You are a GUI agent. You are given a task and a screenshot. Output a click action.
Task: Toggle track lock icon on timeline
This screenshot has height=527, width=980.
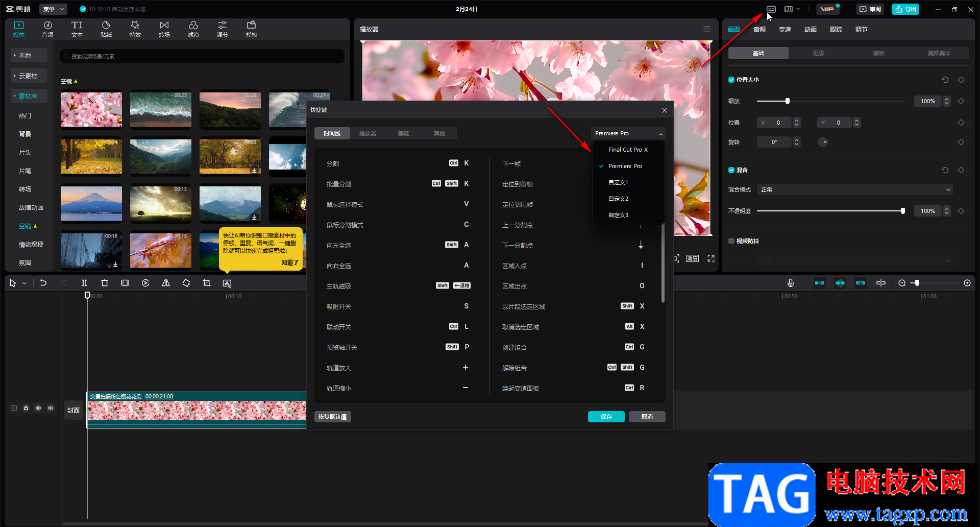[x=26, y=408]
